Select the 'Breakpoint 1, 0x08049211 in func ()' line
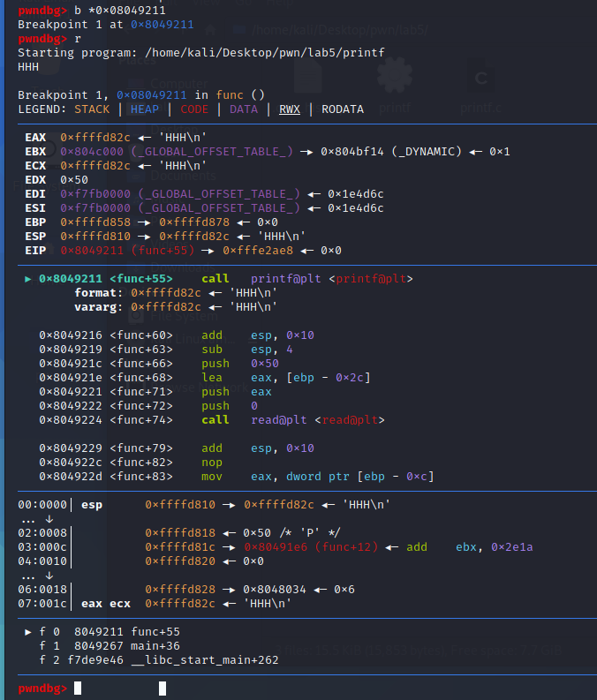This screenshot has width=597, height=700. (141, 94)
